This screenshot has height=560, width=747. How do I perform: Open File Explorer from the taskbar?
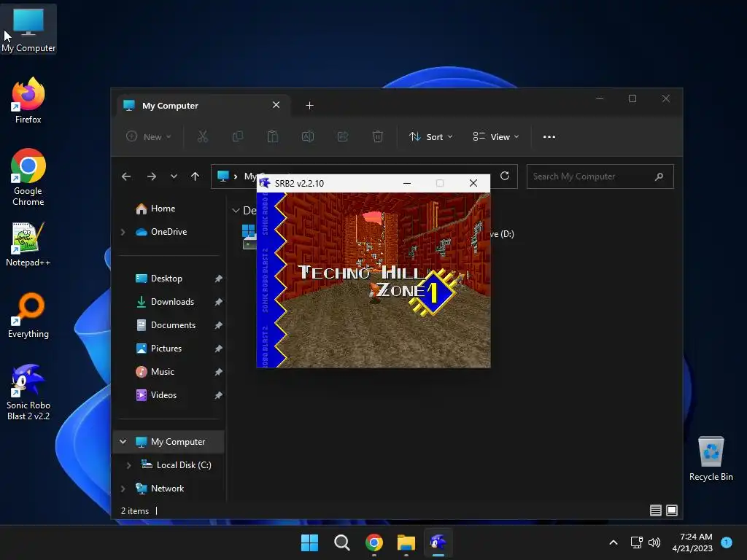(406, 542)
